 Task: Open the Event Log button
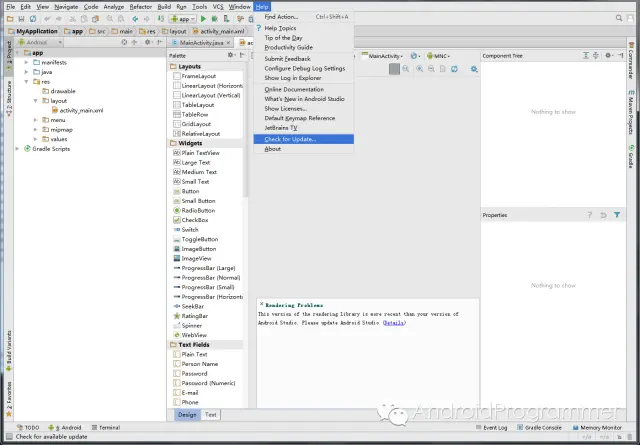tap(492, 427)
